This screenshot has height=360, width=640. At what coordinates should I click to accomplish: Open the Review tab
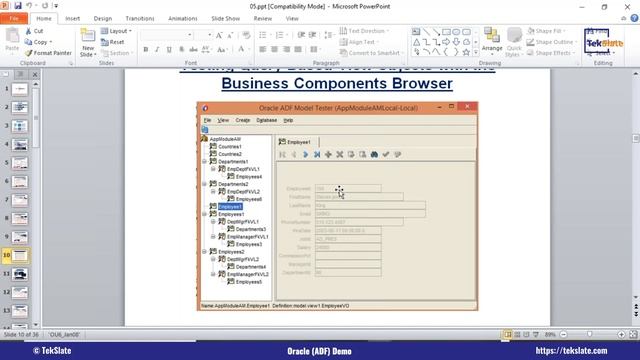point(263,18)
